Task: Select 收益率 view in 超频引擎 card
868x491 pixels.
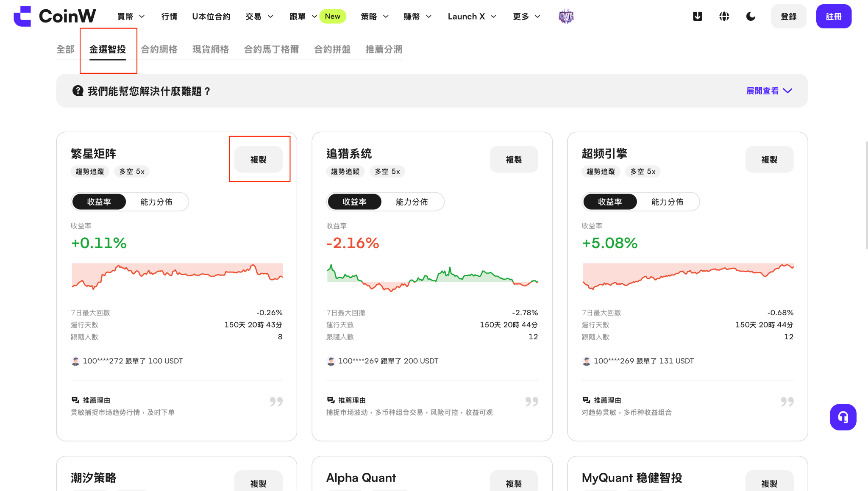Action: coord(610,202)
